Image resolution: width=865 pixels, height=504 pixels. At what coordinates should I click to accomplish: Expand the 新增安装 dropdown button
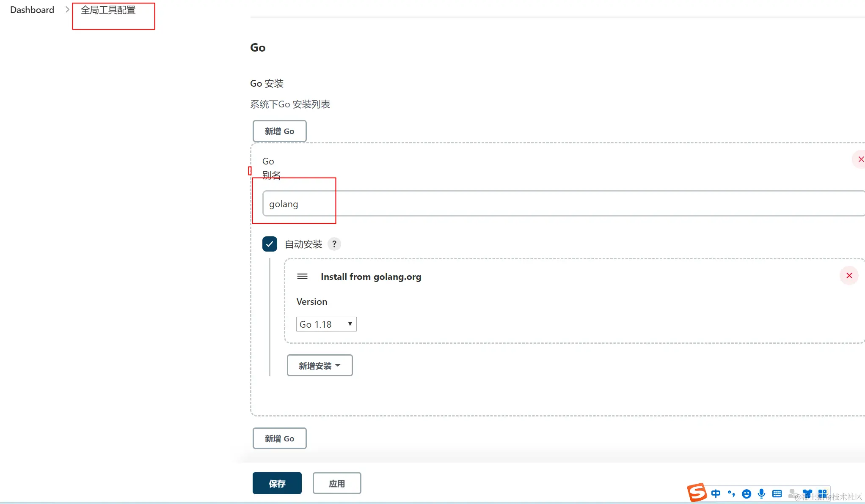click(x=320, y=366)
